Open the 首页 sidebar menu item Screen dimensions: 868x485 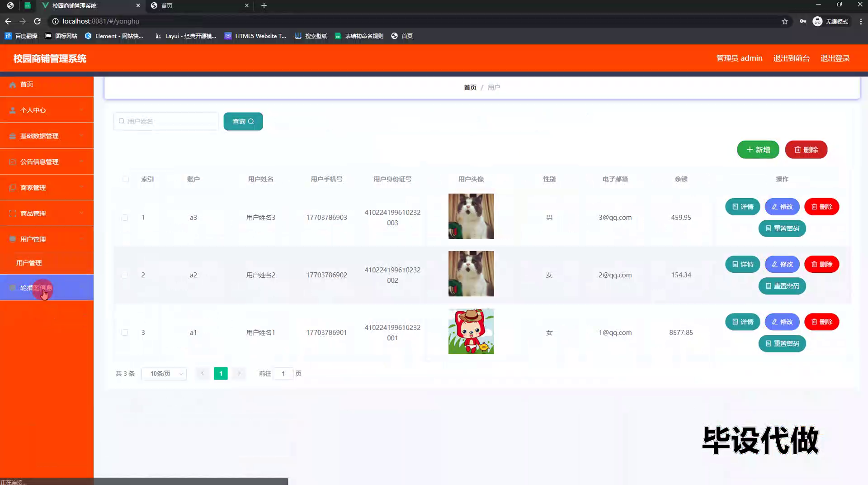click(47, 84)
